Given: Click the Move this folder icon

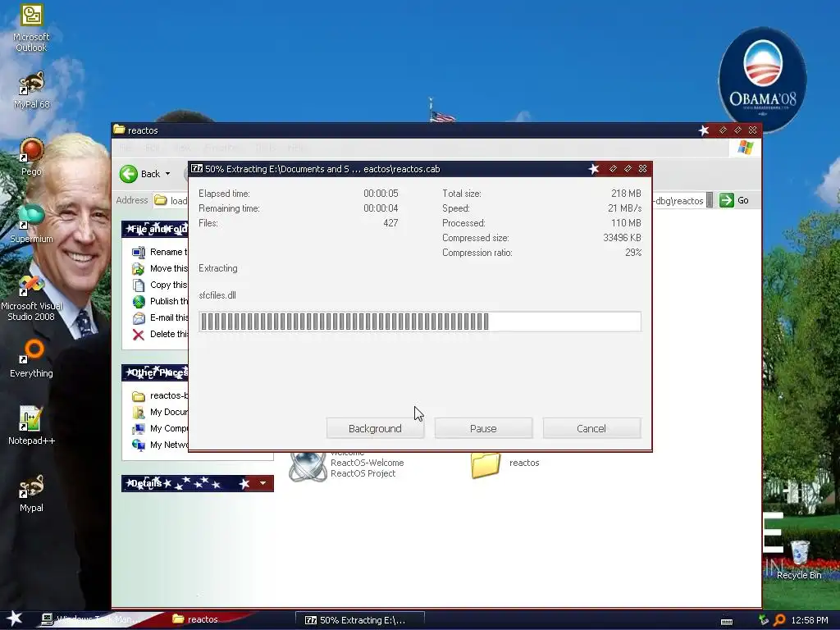Looking at the screenshot, I should click(139, 268).
